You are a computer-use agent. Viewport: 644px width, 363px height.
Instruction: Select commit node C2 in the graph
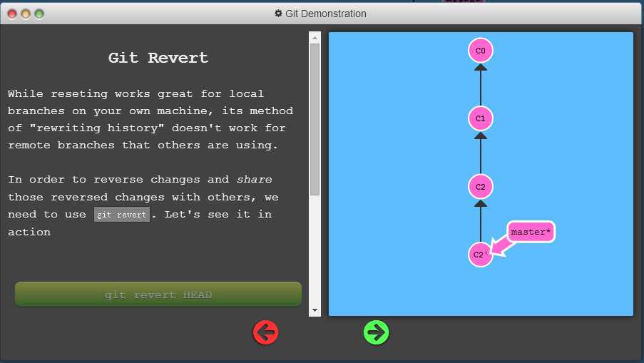[481, 186]
